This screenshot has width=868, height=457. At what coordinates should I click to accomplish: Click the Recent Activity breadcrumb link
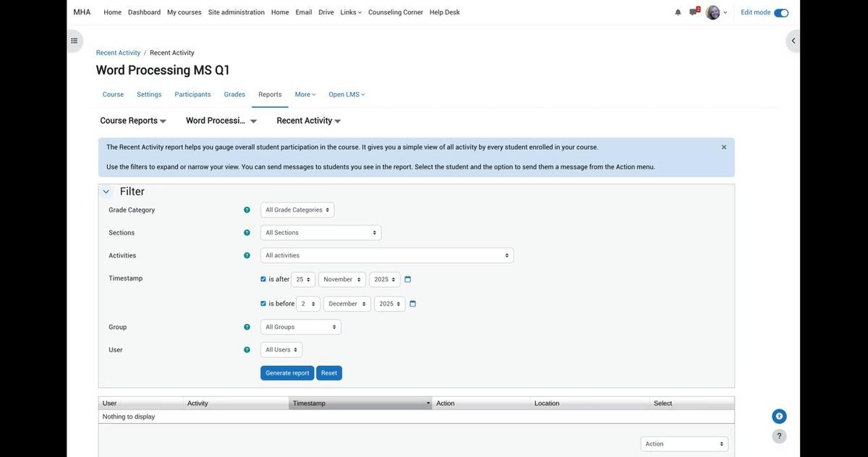tap(119, 51)
